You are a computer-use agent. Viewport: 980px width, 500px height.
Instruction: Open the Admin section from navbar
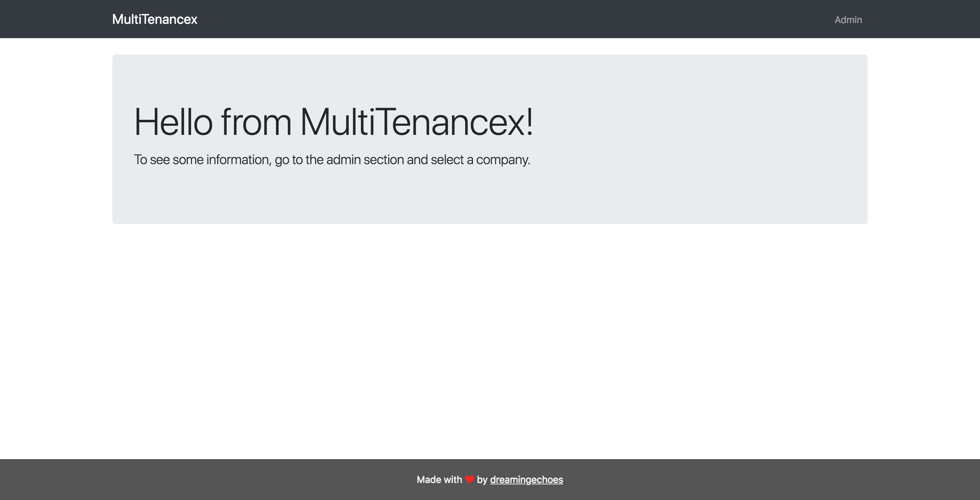848,20
